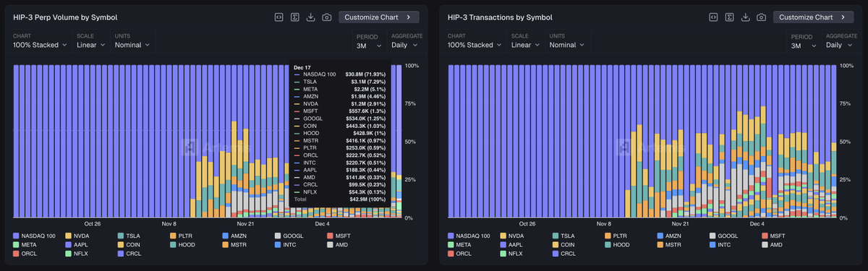Open Nominal units dropdown in Transactions panel
This screenshot has height=271, width=868.
pos(567,45)
